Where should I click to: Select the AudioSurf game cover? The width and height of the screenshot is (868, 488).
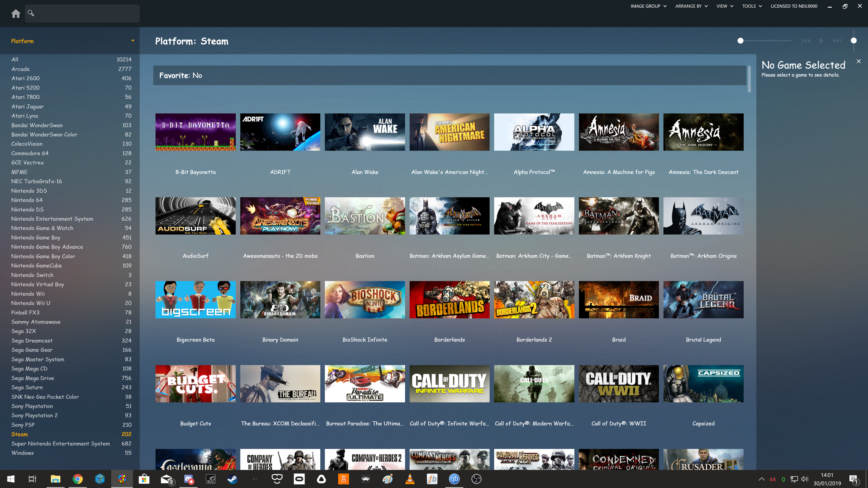(x=196, y=216)
